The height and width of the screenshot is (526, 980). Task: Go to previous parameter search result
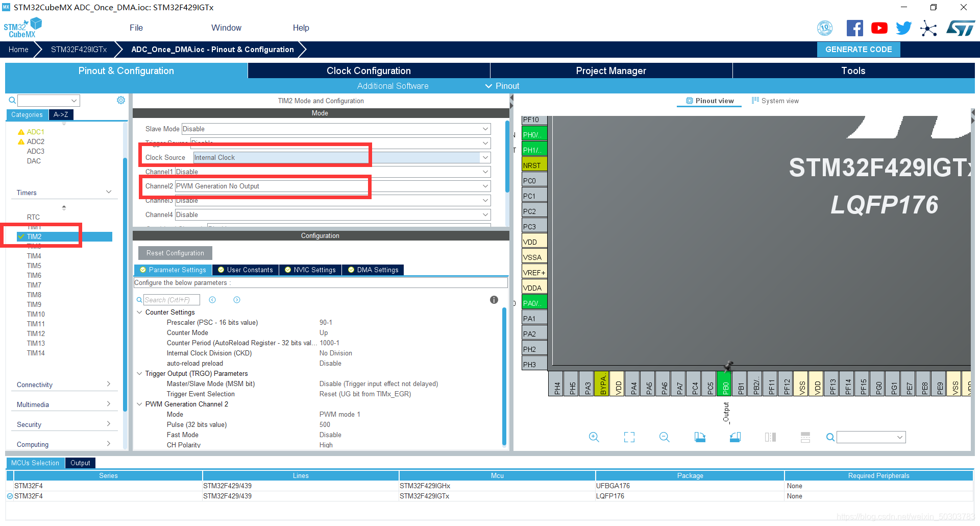point(212,300)
